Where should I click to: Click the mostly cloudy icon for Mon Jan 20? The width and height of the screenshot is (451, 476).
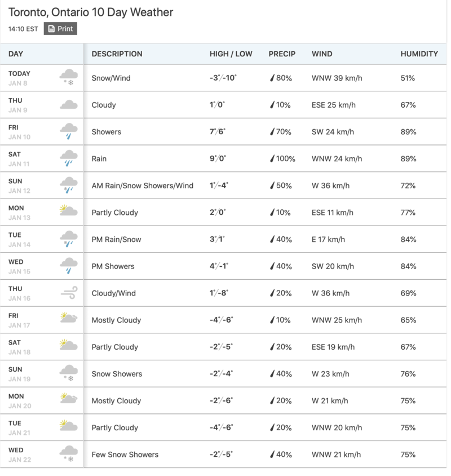69,400
